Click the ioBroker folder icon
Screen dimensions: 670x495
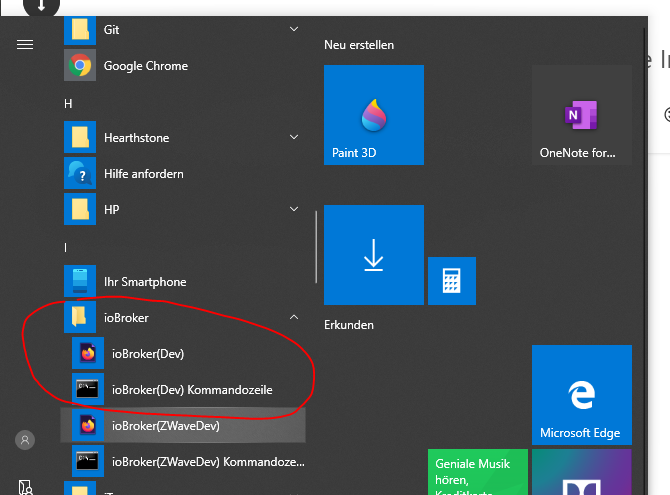tap(80, 317)
